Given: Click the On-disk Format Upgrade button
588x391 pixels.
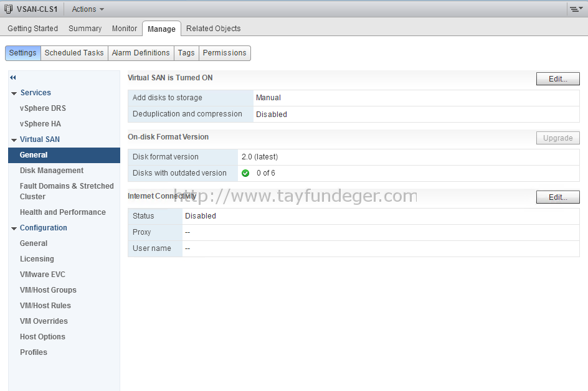Looking at the screenshot, I should pos(557,138).
